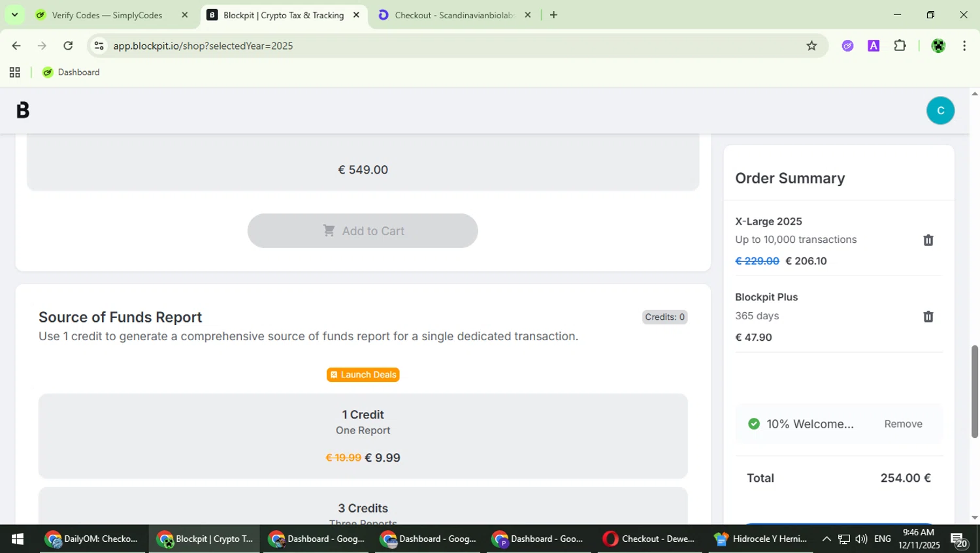
Task: Show hidden system tray icons
Action: coord(826,539)
